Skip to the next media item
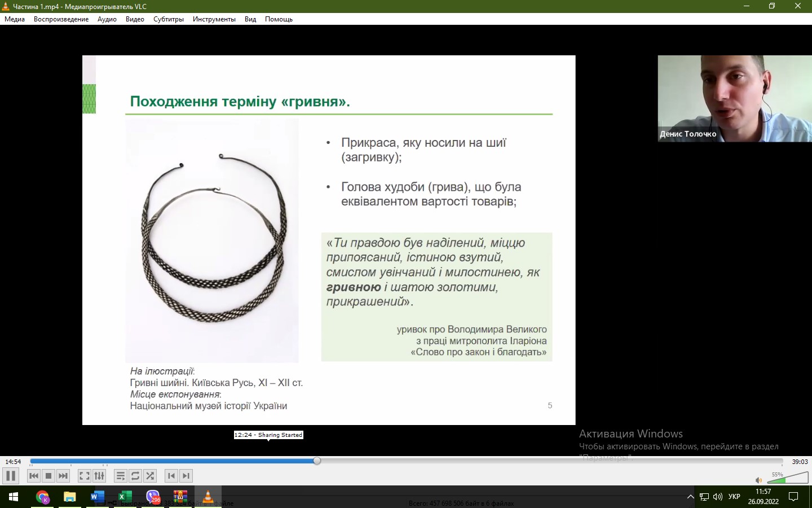Image resolution: width=812 pixels, height=508 pixels. [63, 476]
